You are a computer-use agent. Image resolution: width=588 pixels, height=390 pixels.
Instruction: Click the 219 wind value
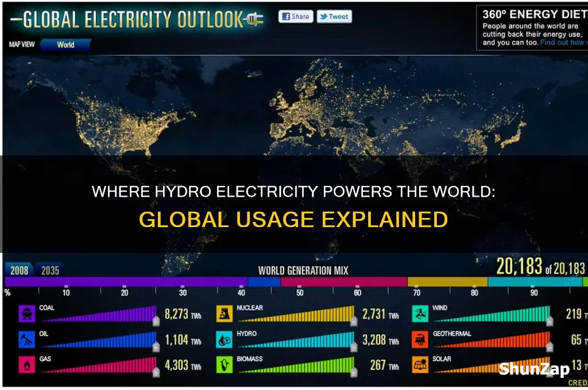(574, 314)
